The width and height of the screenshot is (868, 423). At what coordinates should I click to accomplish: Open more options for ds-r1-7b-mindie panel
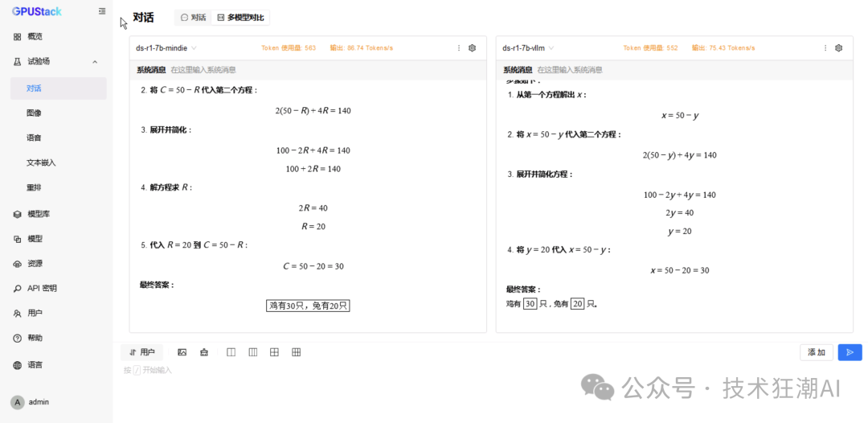[459, 48]
